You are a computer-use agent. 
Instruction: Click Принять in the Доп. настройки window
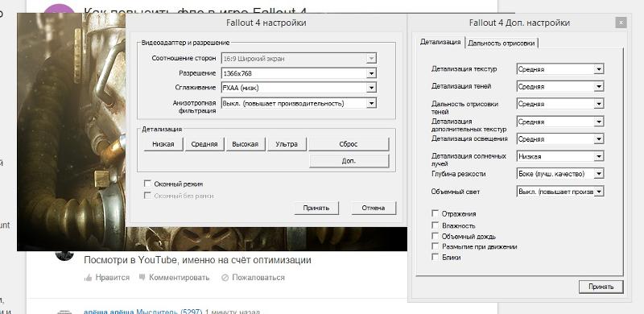(601, 287)
